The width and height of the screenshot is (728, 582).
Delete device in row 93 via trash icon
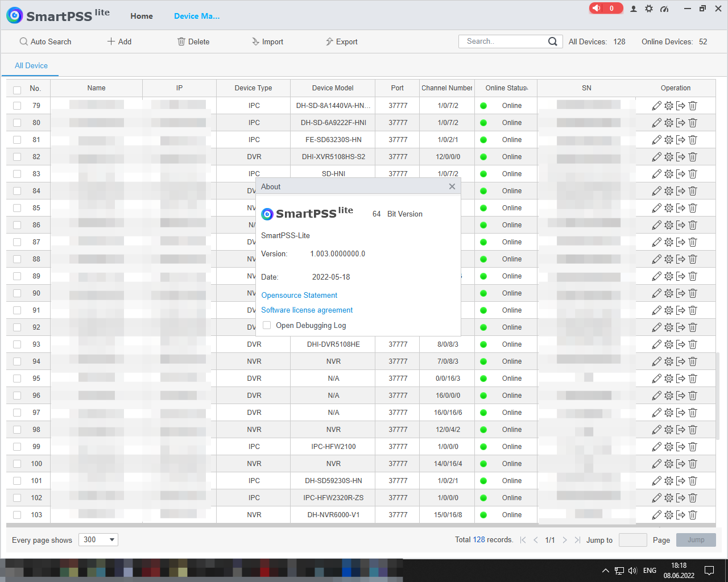pos(693,344)
